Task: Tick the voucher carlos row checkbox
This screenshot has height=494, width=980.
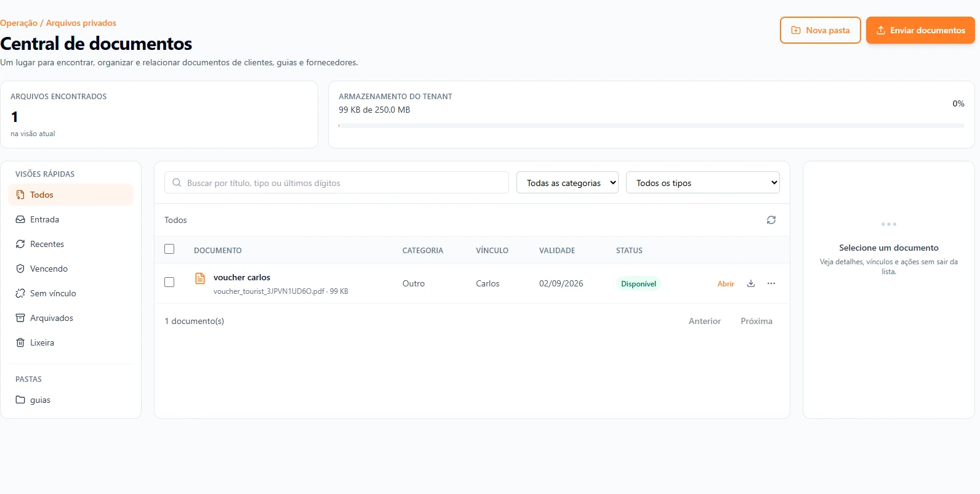Action: [x=169, y=282]
